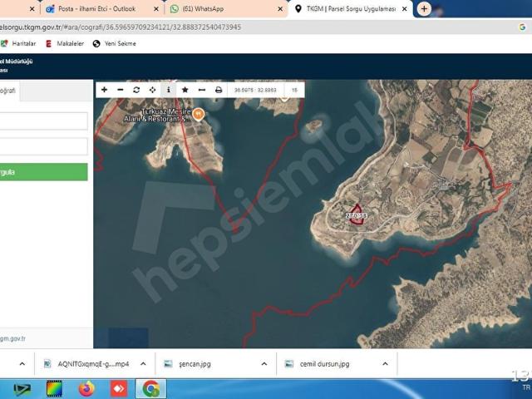This screenshot has height=399, width=532.
Task: Open the Makaleler bookmark
Action: (65, 43)
